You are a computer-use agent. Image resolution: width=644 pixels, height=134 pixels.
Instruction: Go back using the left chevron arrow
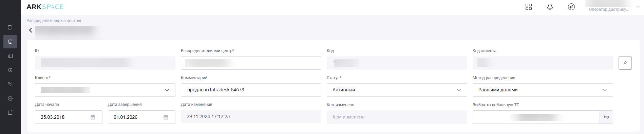[x=31, y=30]
